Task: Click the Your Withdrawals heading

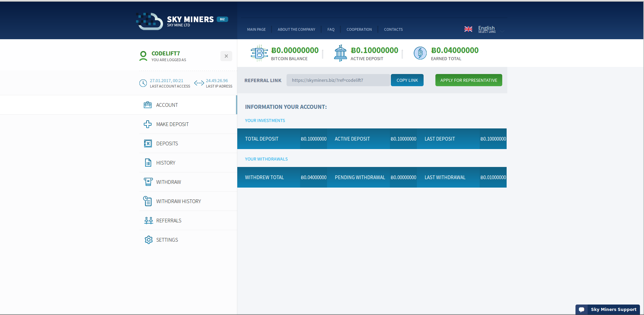Action: point(266,159)
